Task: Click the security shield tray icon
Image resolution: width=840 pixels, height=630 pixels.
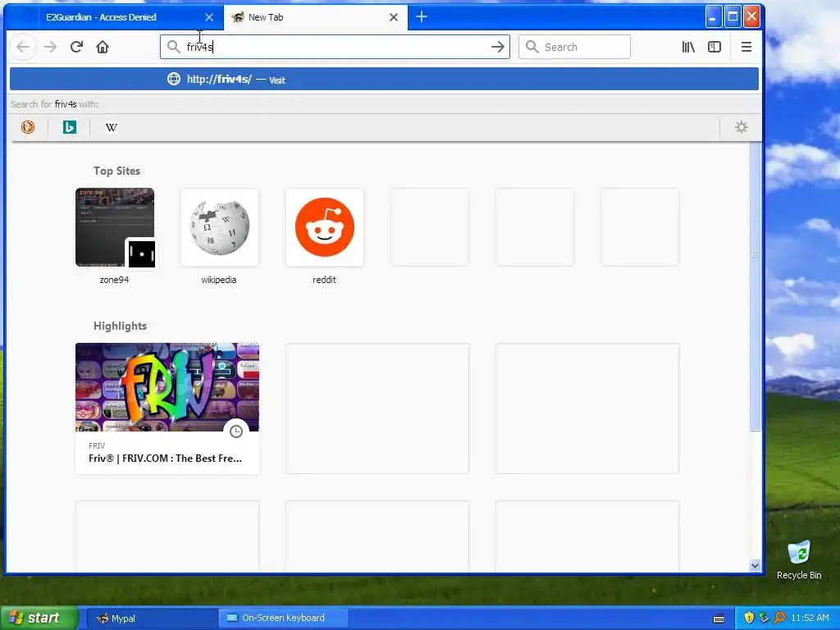Action: pyautogui.click(x=749, y=619)
